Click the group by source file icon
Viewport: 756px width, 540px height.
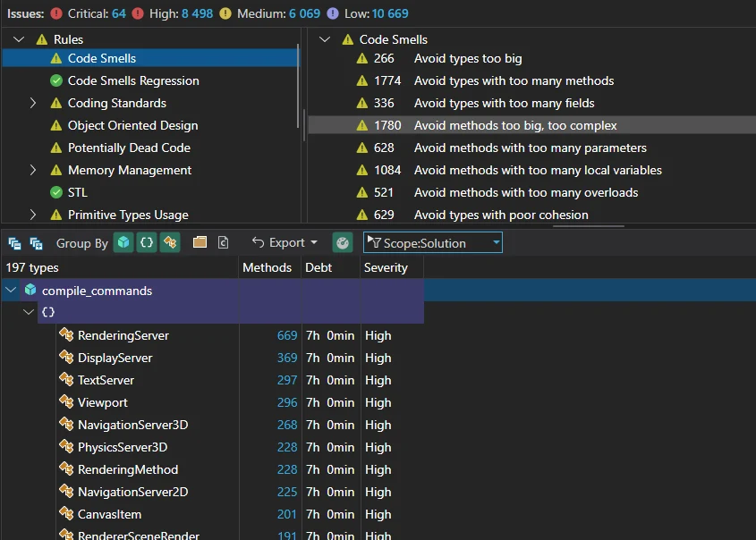(x=224, y=242)
